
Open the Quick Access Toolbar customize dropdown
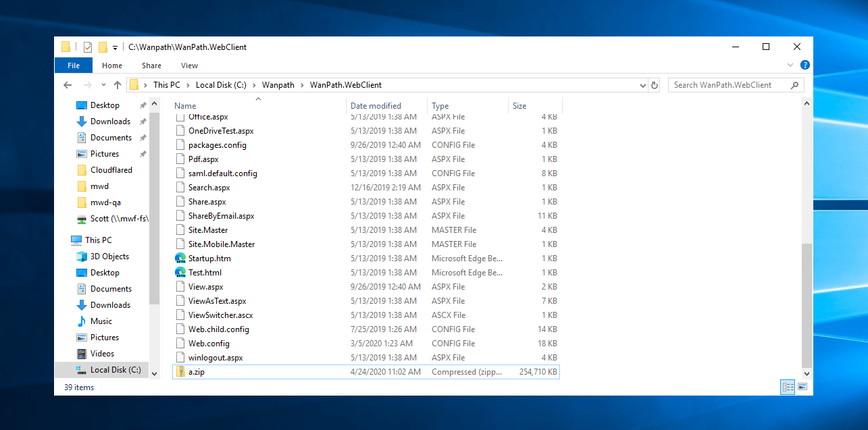pos(116,48)
